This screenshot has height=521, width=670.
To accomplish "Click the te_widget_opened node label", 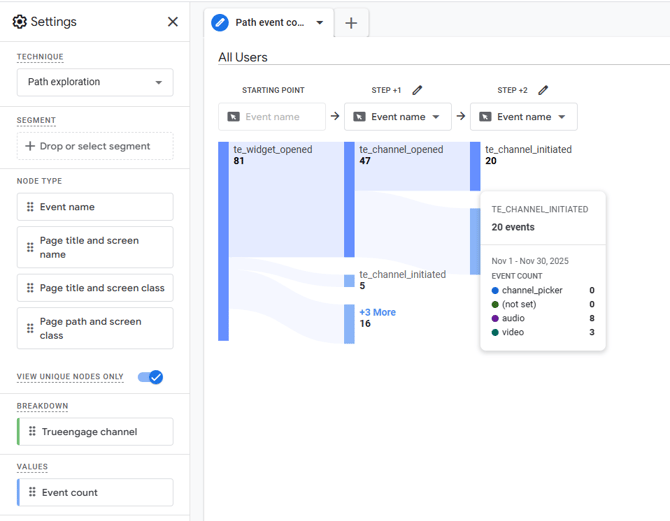I will [272, 149].
